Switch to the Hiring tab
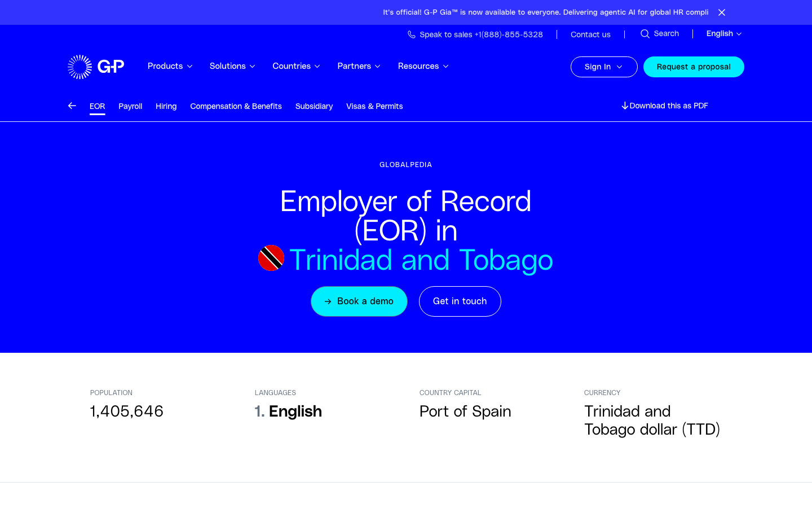The image size is (812, 508). pos(166,106)
